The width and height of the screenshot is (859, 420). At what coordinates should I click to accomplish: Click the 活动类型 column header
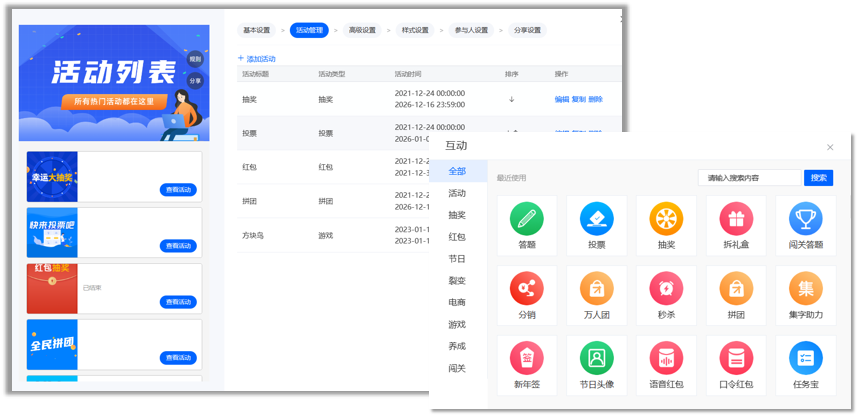331,74
